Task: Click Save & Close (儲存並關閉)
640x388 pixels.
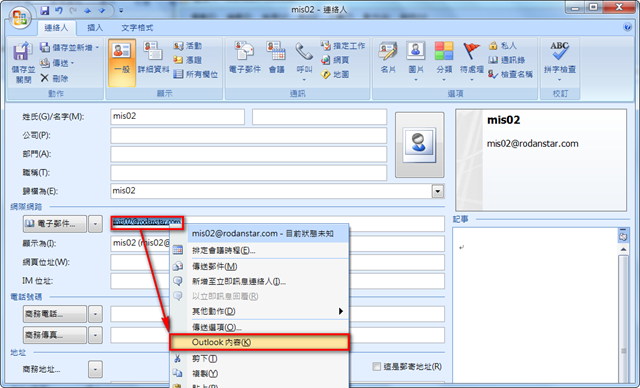Action: click(23, 63)
